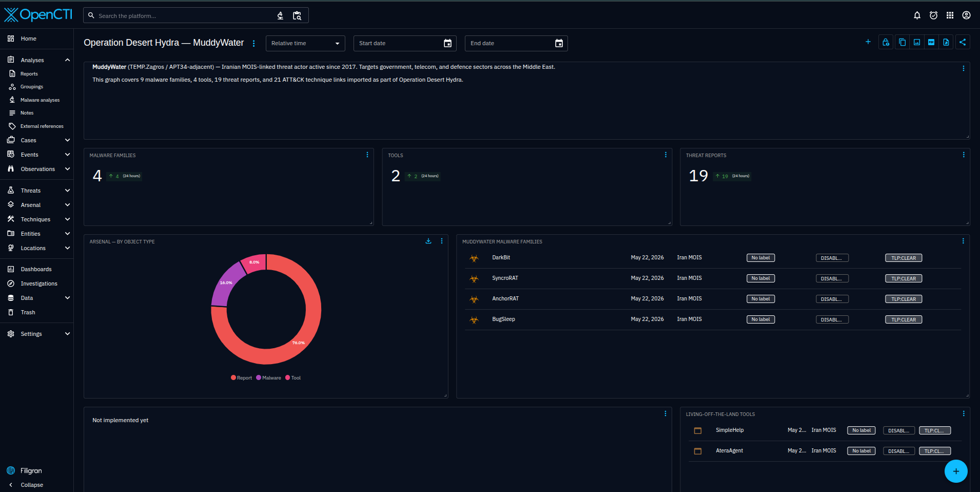Open Threat Reports widget menu
The height and width of the screenshot is (492, 980).
tap(964, 155)
